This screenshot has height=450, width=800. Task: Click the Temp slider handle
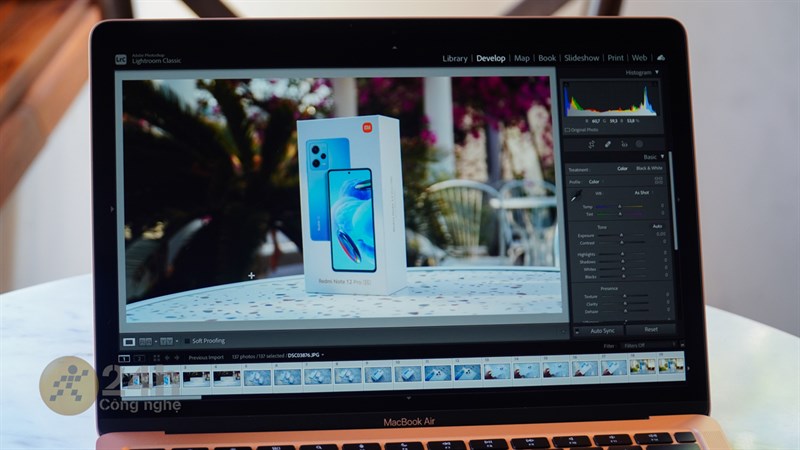pos(620,207)
